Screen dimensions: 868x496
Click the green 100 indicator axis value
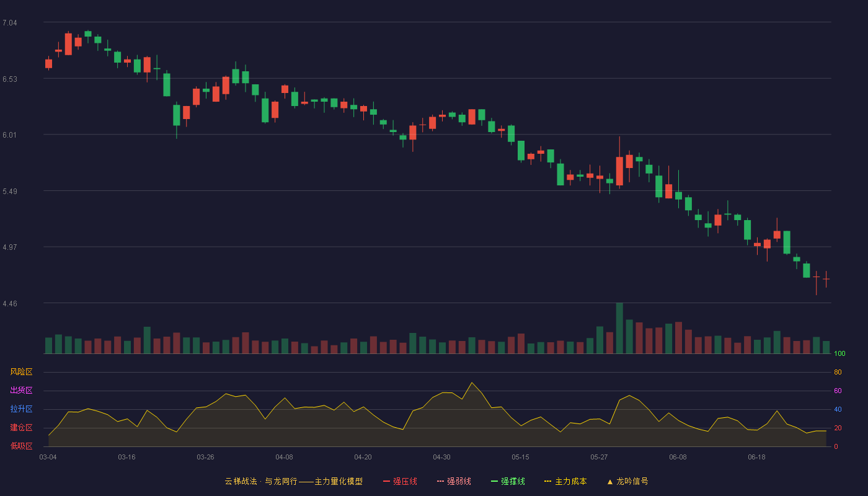(x=839, y=354)
